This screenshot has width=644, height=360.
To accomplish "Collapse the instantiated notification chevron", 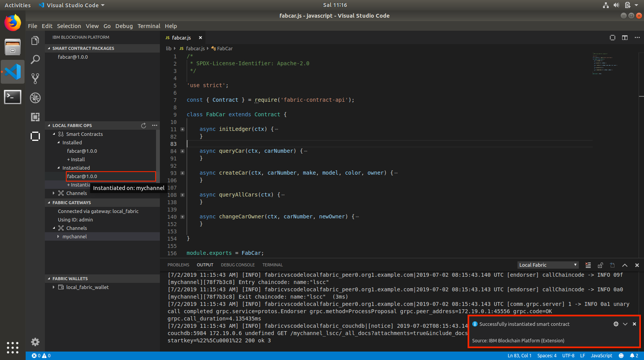I will pos(625,324).
